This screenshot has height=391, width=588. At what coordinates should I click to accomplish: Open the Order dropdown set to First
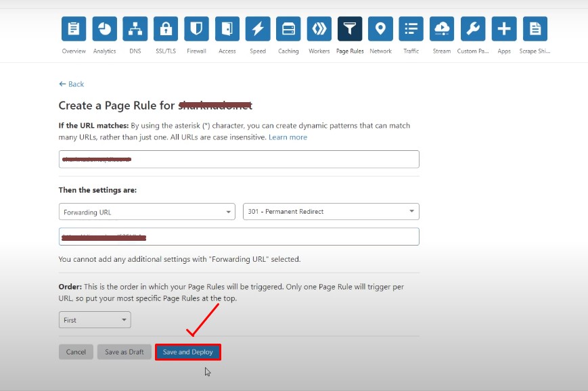coord(95,320)
